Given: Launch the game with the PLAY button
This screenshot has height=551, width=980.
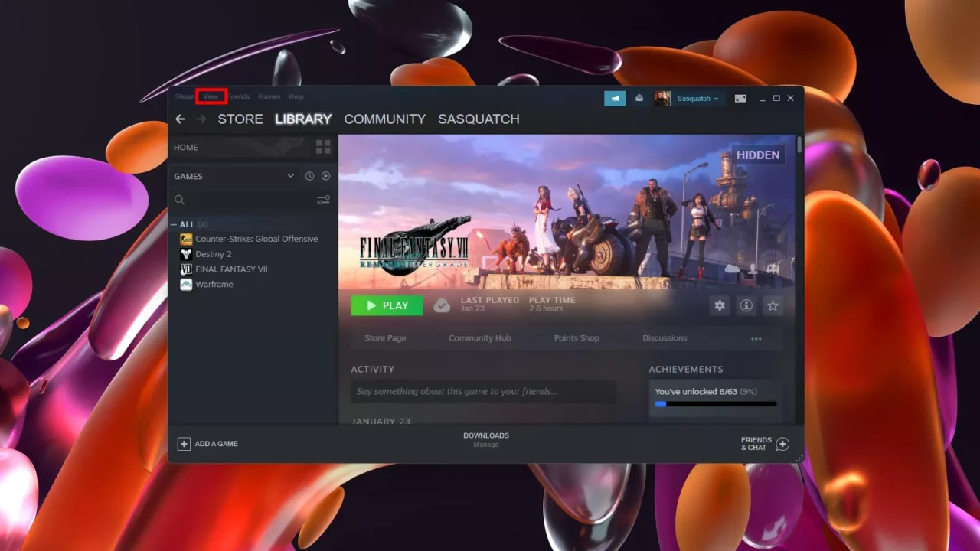Looking at the screenshot, I should coord(387,305).
